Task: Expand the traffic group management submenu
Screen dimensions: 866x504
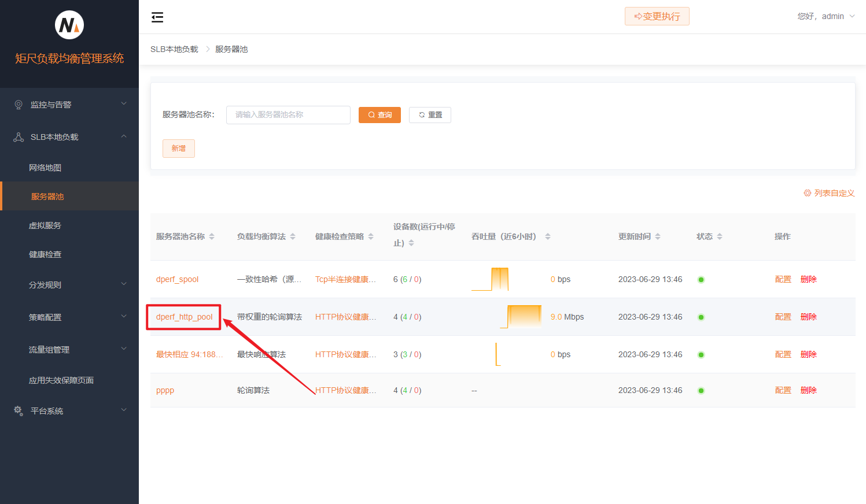Action: (123, 349)
